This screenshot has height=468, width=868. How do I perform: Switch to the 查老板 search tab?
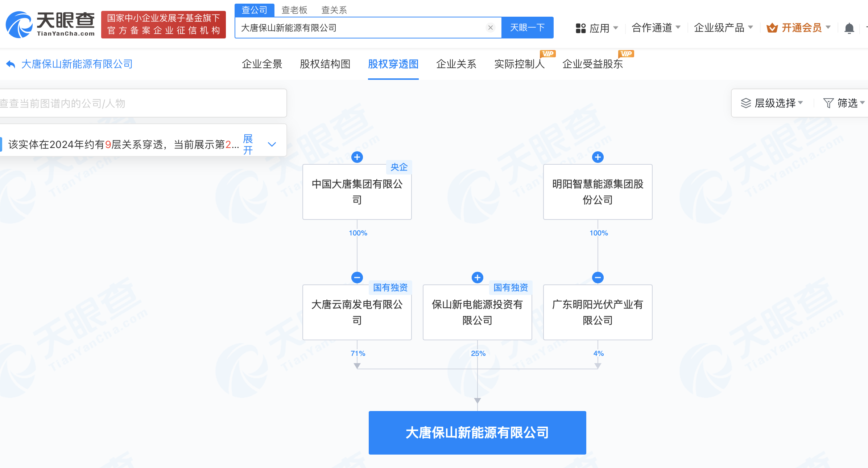[x=294, y=10]
